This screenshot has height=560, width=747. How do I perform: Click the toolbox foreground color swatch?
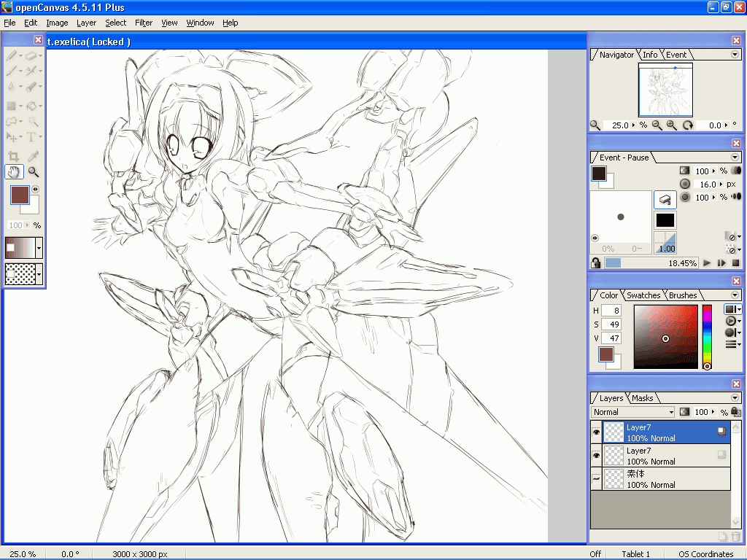pos(20,195)
